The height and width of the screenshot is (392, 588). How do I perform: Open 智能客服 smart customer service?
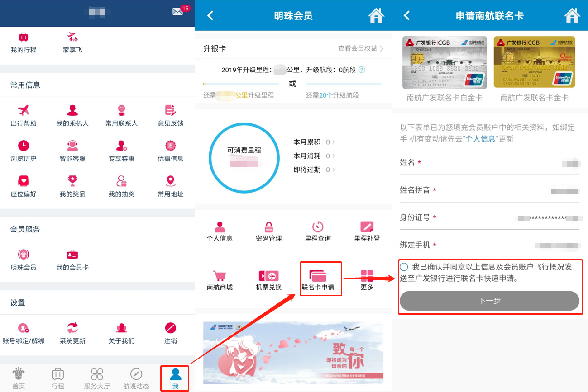[72, 150]
